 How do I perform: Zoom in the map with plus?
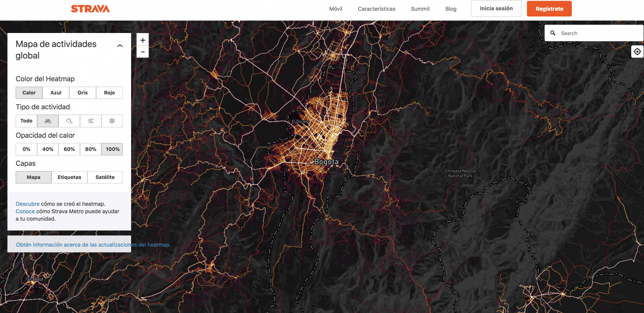(x=143, y=40)
